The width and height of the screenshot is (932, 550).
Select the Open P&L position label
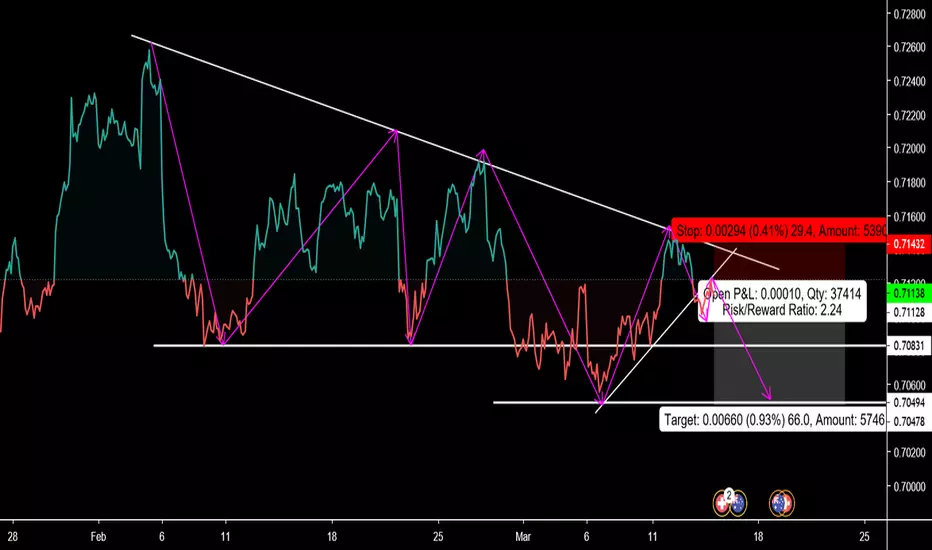[x=782, y=301]
